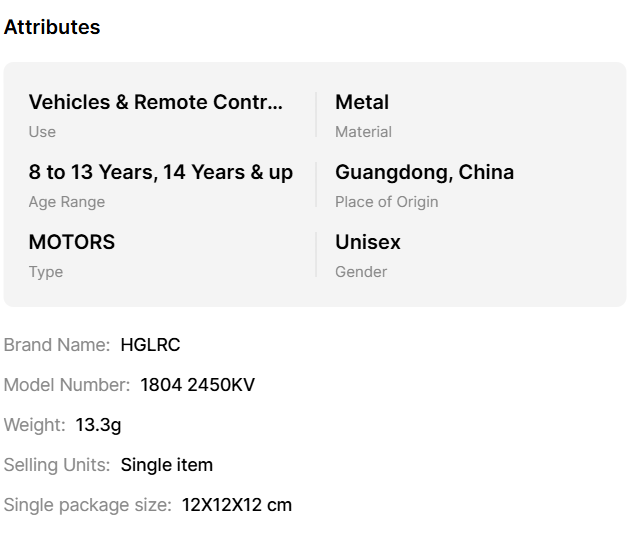
Task: Select the Gender attribute label
Action: pos(361,272)
